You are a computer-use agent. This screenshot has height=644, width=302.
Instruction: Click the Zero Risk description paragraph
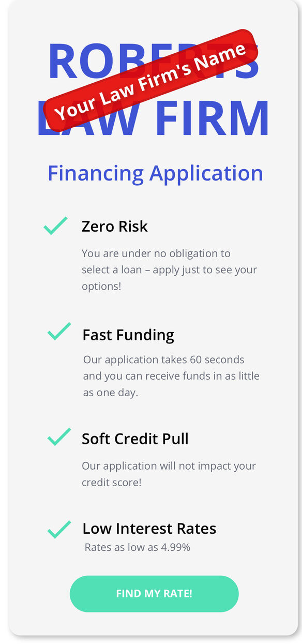[x=169, y=269]
